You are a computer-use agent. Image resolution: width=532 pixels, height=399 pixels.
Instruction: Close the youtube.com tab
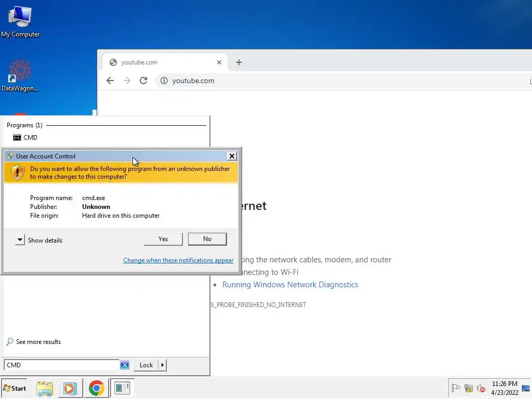pos(219,62)
